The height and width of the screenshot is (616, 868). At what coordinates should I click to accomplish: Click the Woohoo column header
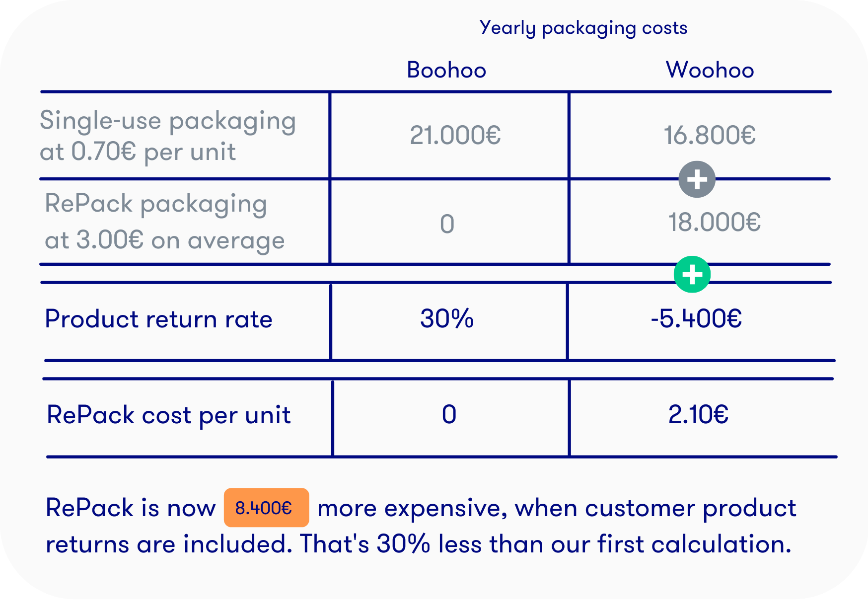pyautogui.click(x=710, y=70)
